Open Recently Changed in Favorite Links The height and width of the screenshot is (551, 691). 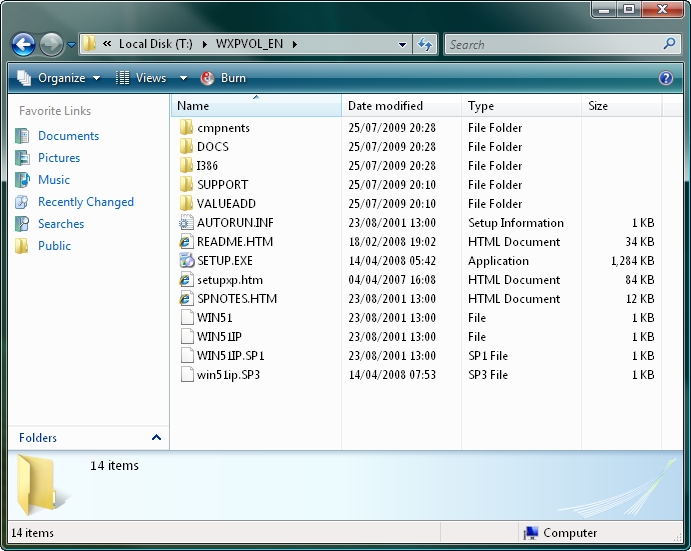tap(86, 202)
